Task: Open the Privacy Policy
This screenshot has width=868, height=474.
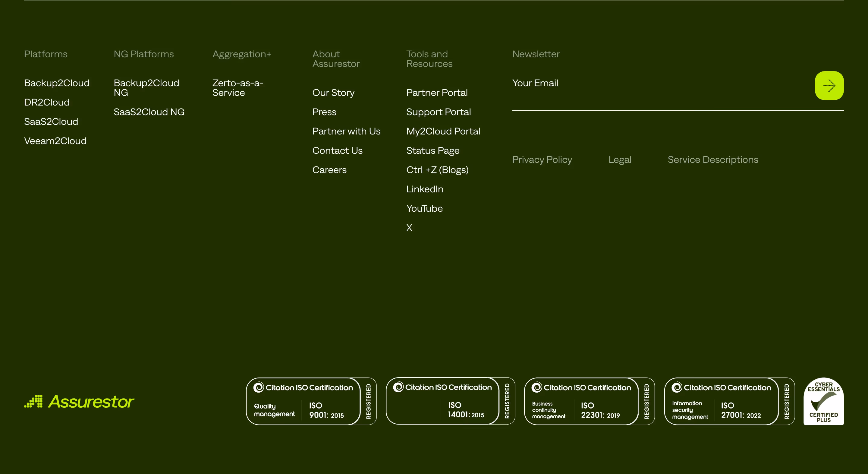Action: pos(542,160)
